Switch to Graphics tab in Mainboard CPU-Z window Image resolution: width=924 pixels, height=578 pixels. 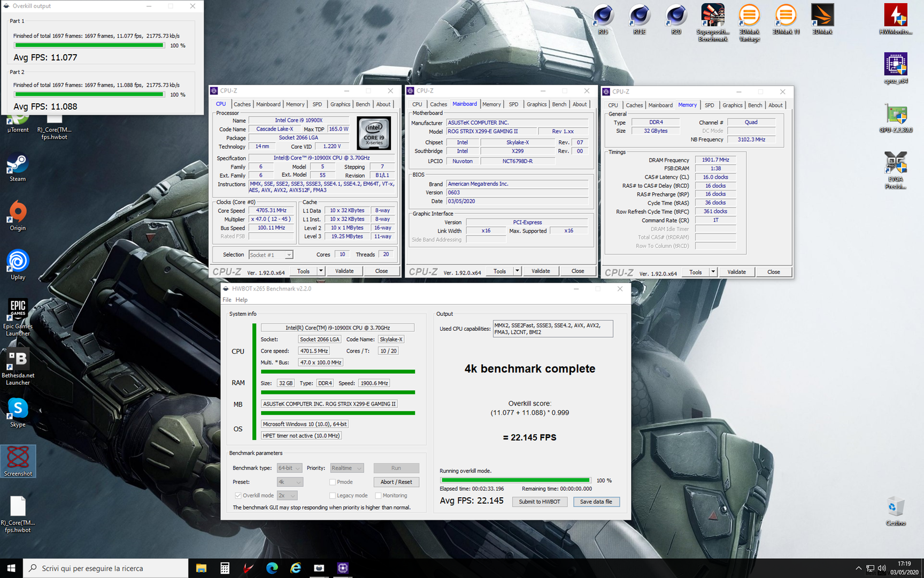click(x=536, y=104)
